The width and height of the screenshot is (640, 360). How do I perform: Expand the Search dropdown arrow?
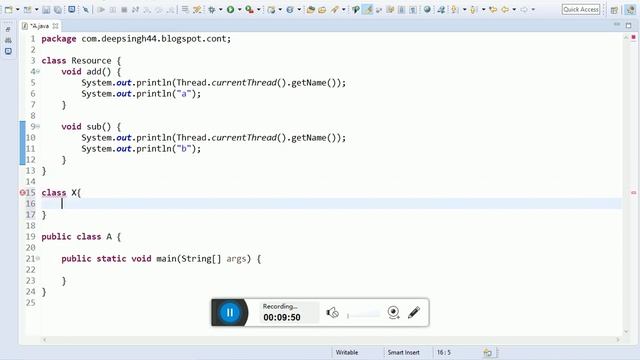(x=344, y=9)
